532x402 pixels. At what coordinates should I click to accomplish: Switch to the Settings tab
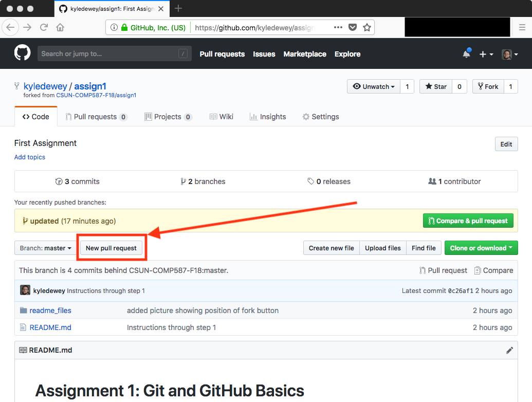321,117
